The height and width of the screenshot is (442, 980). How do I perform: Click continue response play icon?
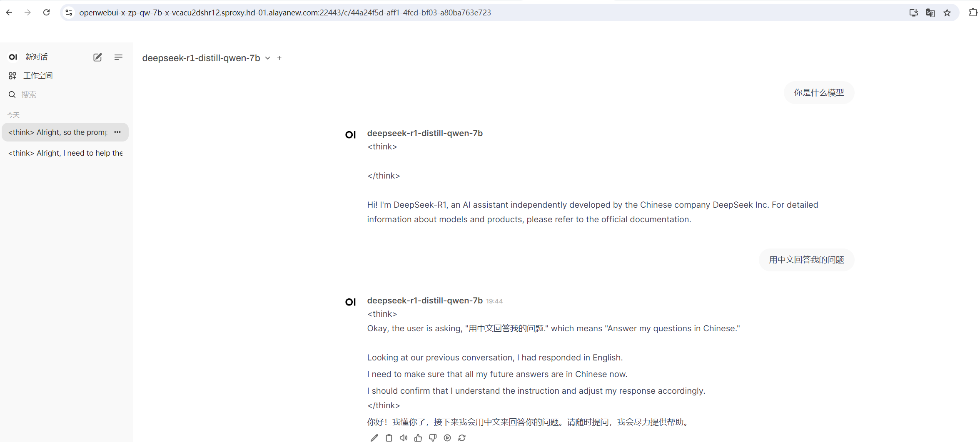[447, 437]
